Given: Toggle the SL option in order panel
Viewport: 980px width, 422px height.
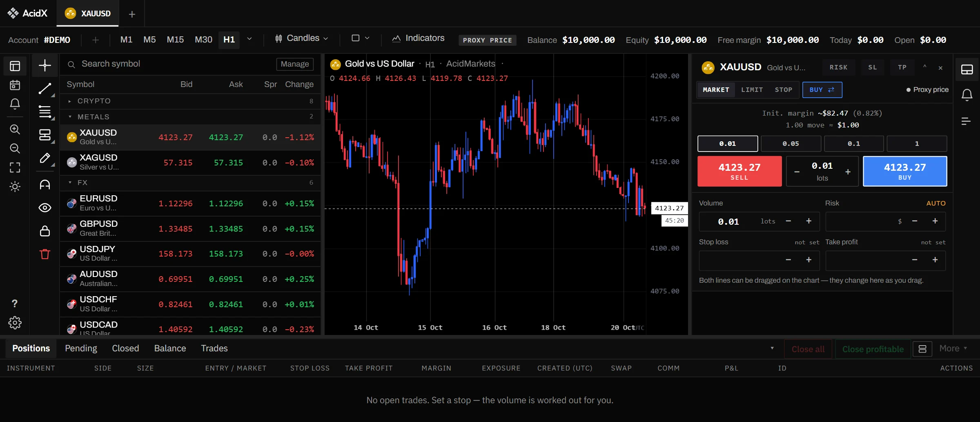Looking at the screenshot, I should 873,67.
